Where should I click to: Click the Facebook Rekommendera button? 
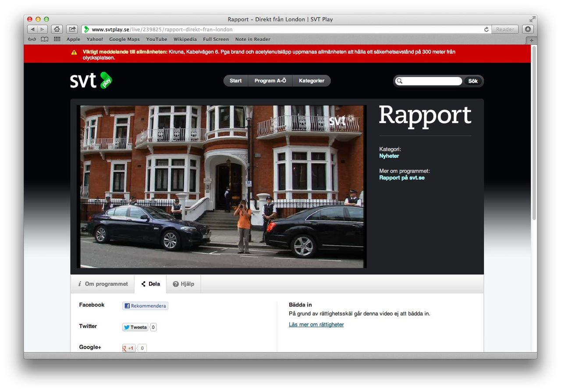pyautogui.click(x=145, y=306)
